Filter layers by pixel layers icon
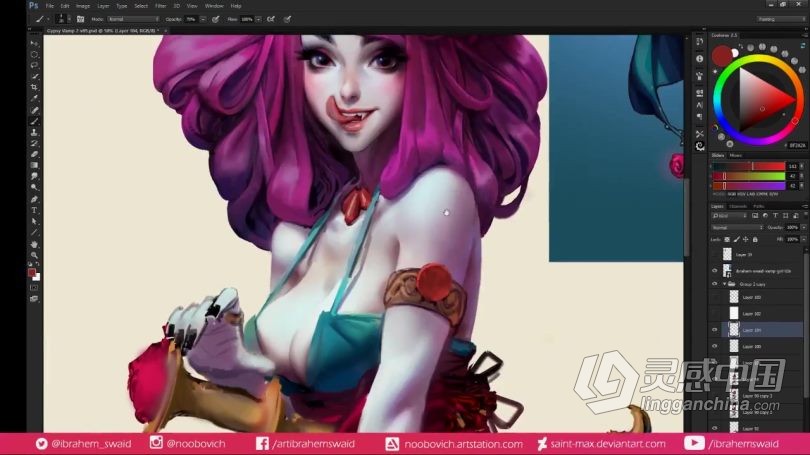Screen dimensions: 810x455 coord(755,215)
